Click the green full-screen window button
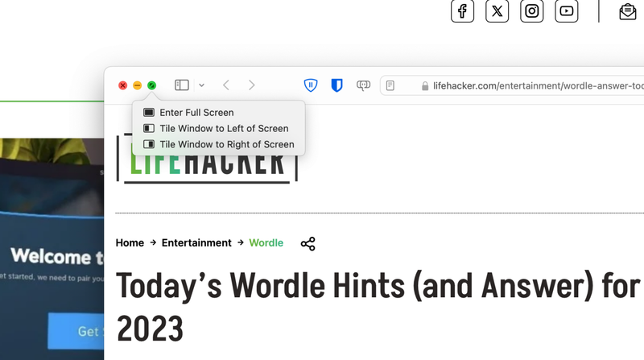 point(151,85)
